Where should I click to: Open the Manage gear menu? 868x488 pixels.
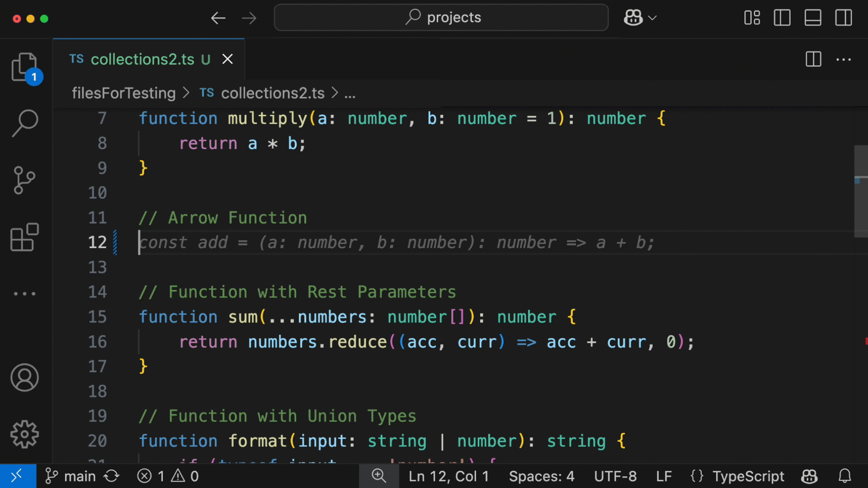(x=24, y=434)
